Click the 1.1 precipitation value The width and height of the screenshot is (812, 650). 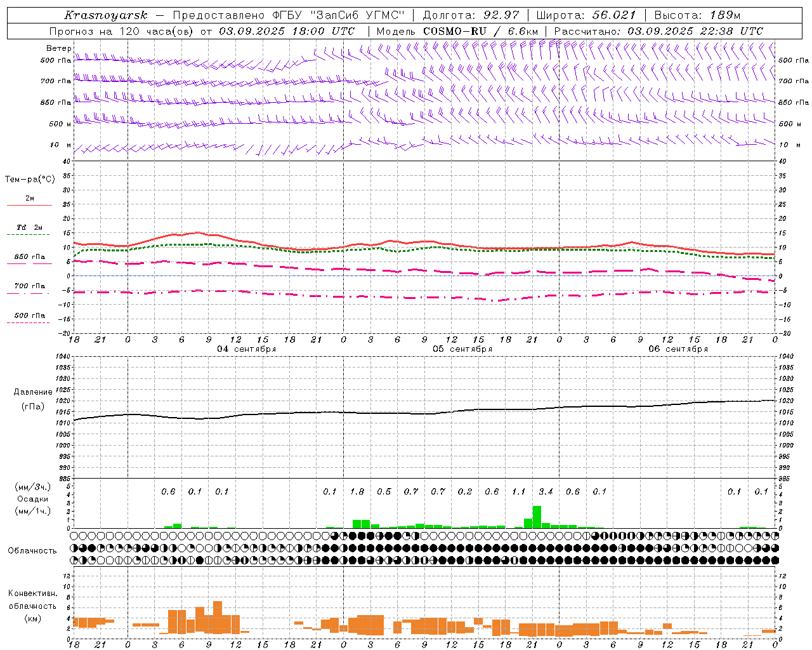519,492
